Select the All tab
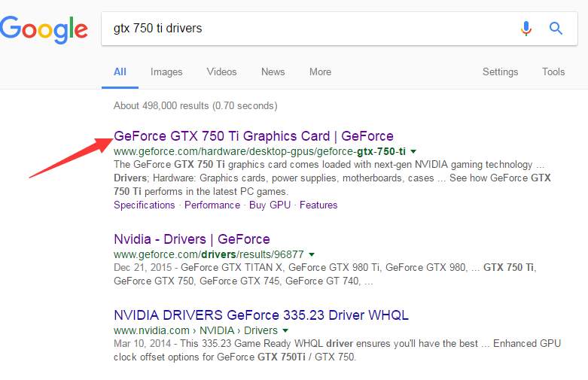The height and width of the screenshot is (380, 588). [x=120, y=71]
